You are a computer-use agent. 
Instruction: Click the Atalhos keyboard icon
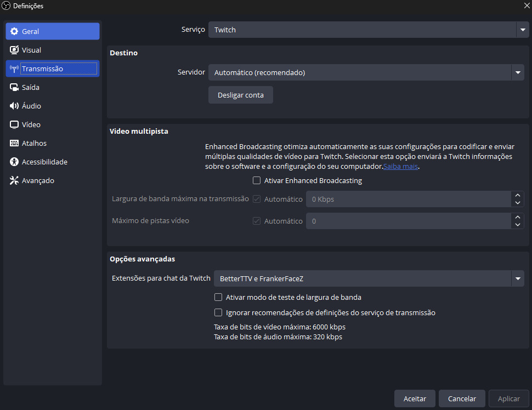click(14, 143)
